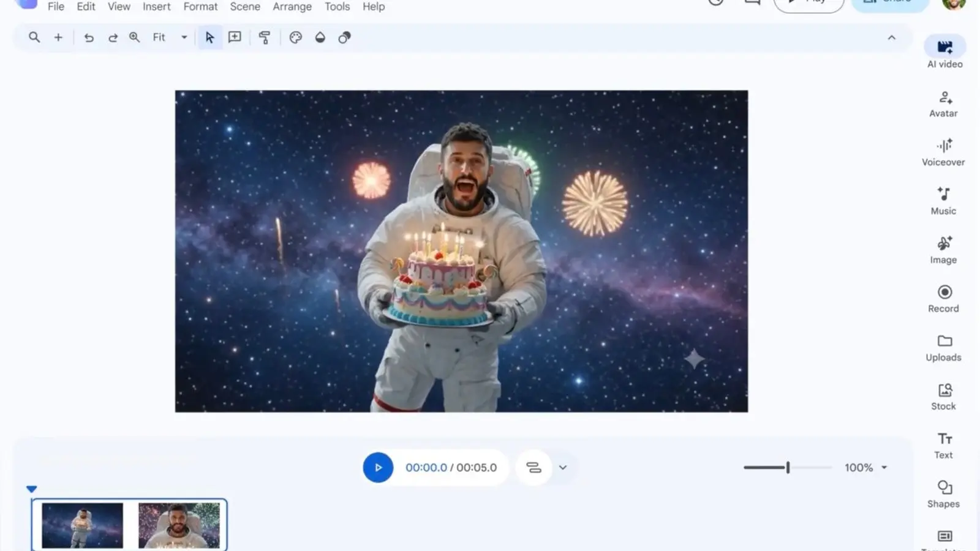Choose the select arrow cursor tool
Viewport: 980px width, 551px height.
pos(209,37)
